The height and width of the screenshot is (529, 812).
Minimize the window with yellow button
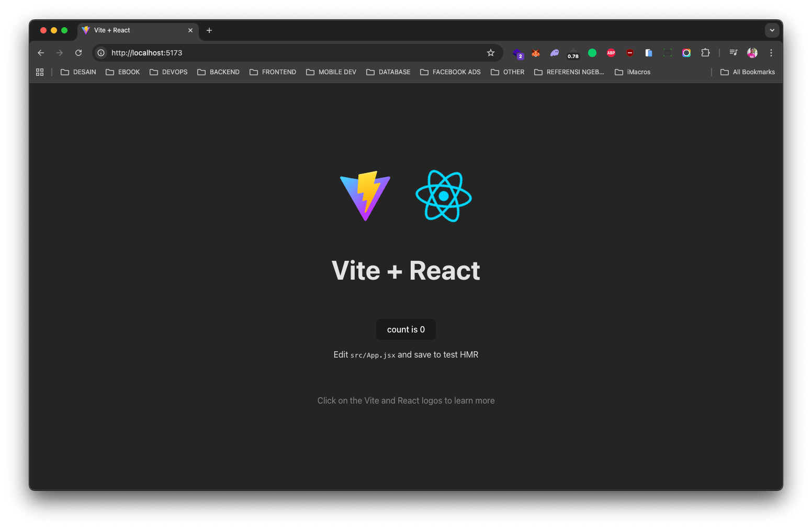[x=54, y=30]
